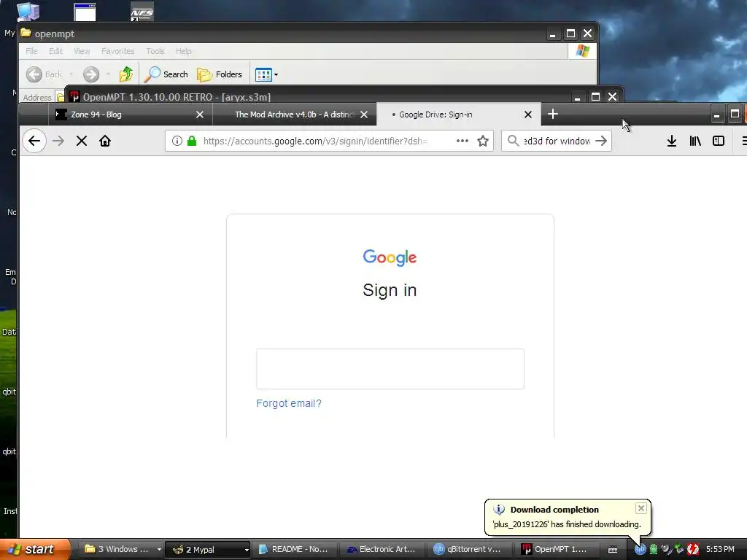The height and width of the screenshot is (560, 747).
Task: Open Help menu in openmpt explorer window
Action: (x=183, y=51)
